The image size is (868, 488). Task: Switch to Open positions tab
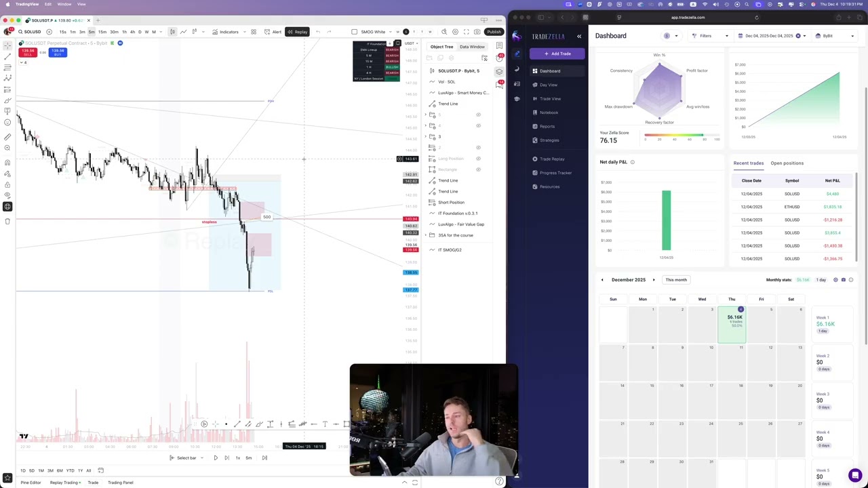787,163
